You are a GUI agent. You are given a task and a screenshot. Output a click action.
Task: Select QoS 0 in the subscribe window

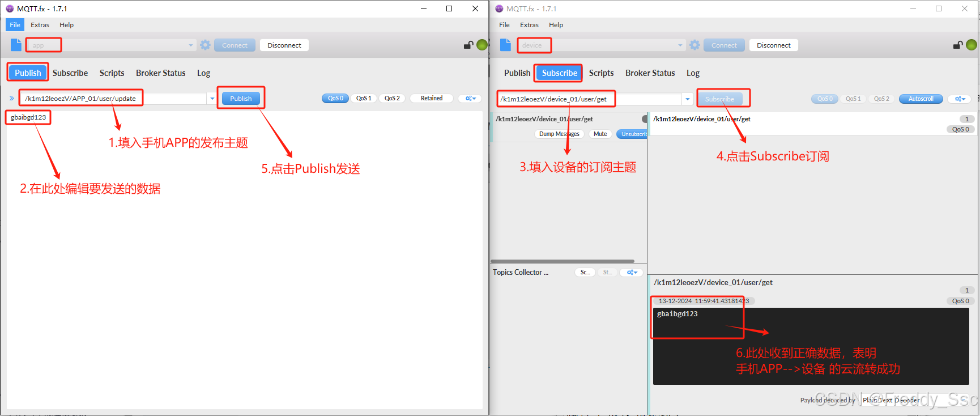point(825,99)
